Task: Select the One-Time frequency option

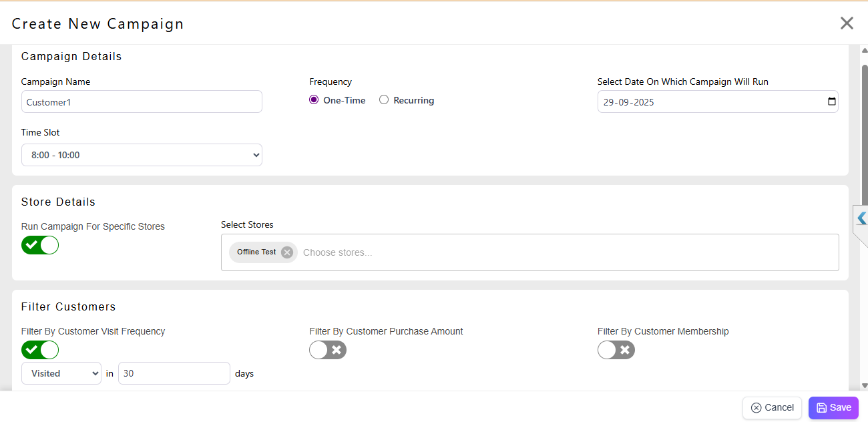Action: [314, 100]
